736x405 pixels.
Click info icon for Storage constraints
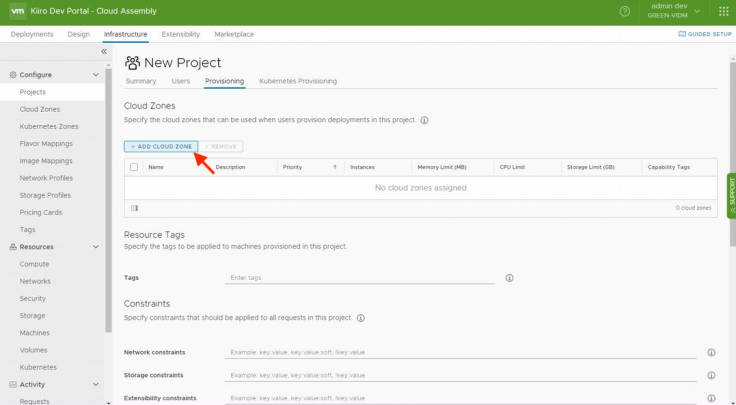tap(711, 375)
